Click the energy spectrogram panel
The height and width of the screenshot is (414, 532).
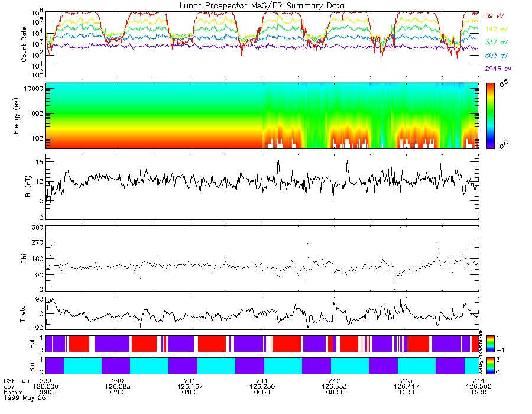pos(262,116)
